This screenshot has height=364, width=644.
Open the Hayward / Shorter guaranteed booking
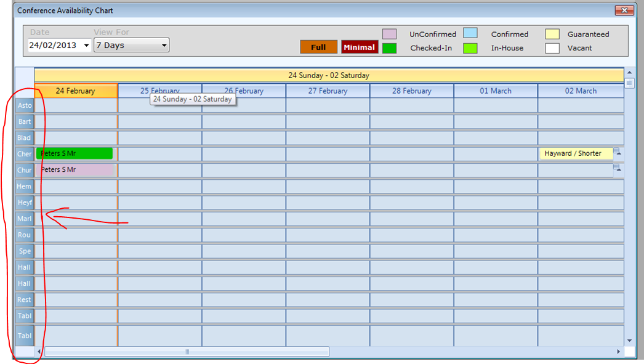pos(576,153)
